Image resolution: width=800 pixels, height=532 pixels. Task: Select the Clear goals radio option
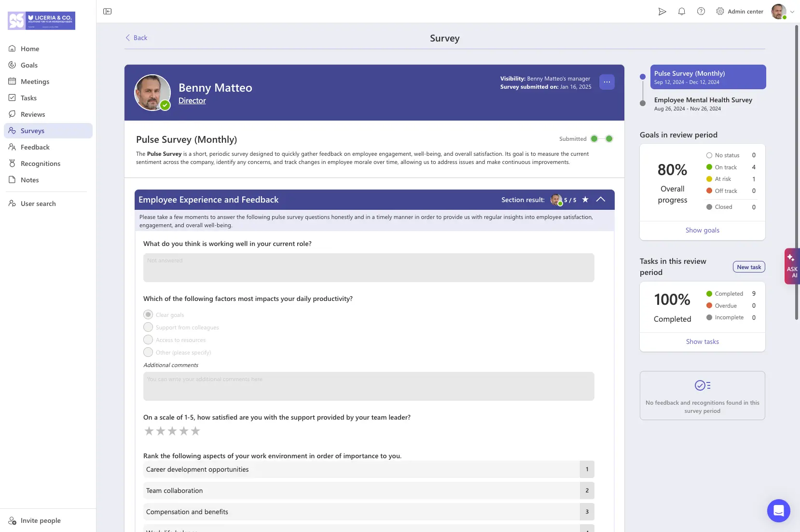(x=148, y=314)
